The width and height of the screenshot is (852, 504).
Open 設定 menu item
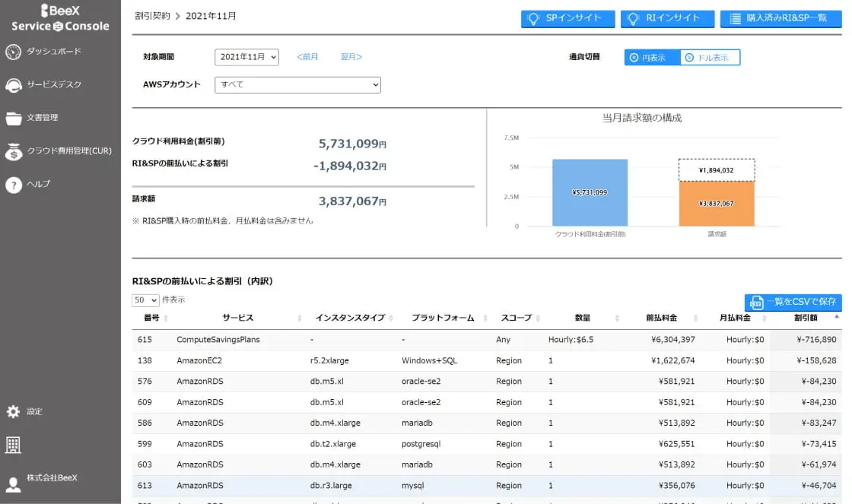click(35, 412)
